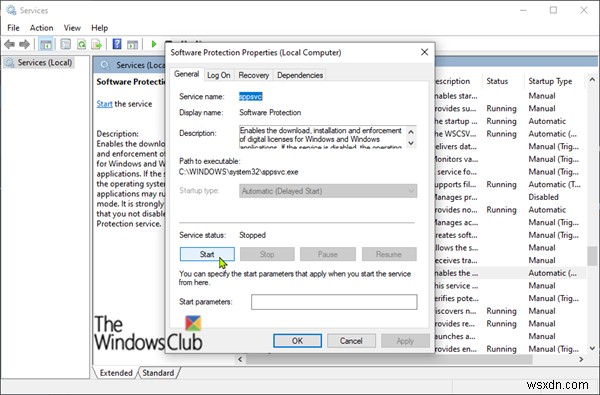Toggle the Show/Hide Console Tree icon
Screen dimensions: 600x395
pos(46,44)
